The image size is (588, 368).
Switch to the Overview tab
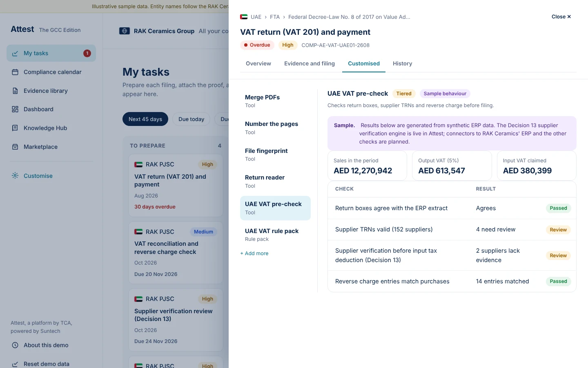[x=258, y=63]
